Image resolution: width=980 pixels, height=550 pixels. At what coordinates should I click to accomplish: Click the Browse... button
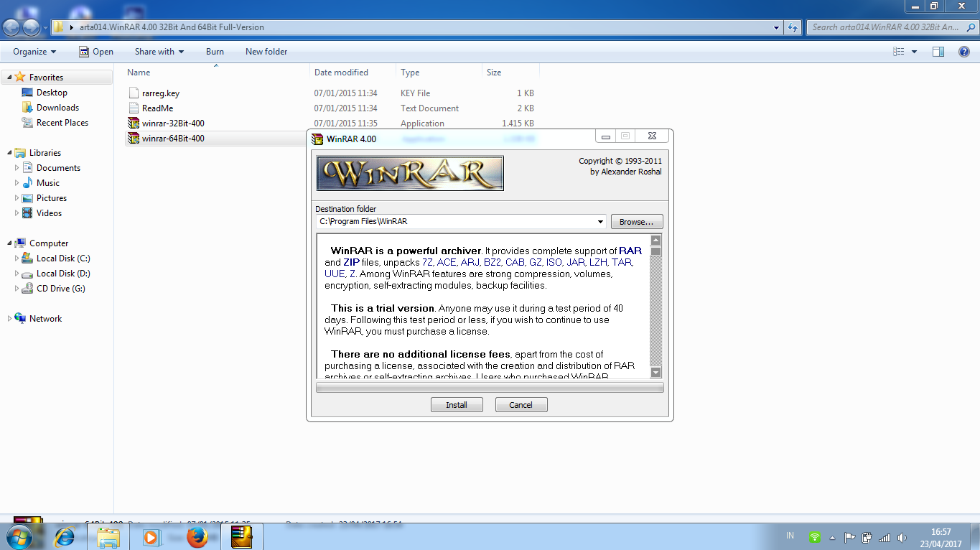[x=637, y=222]
